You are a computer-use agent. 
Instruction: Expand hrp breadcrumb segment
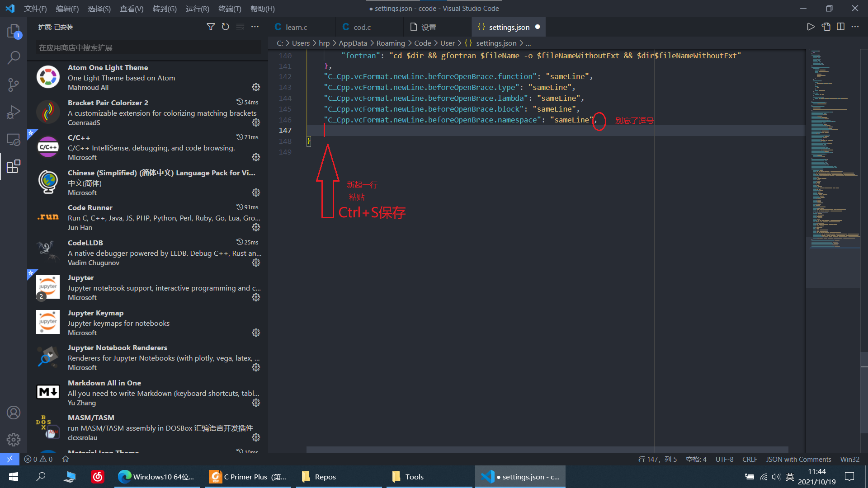point(324,43)
